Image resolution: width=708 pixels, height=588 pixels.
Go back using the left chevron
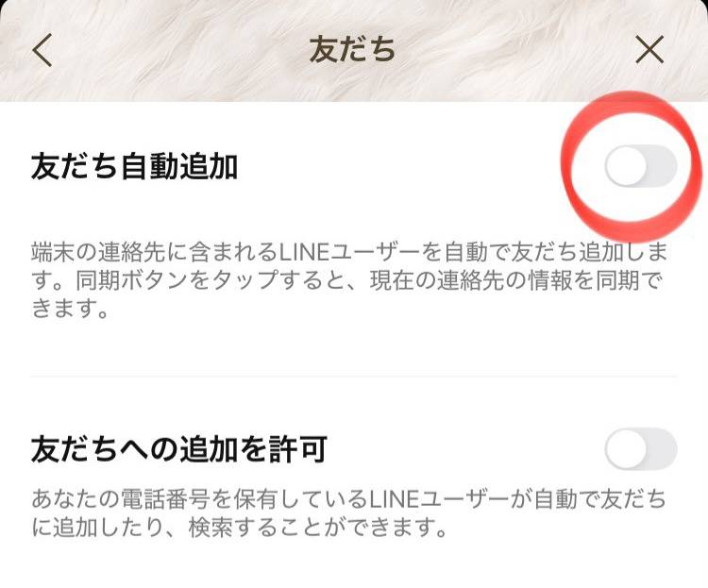[42, 50]
